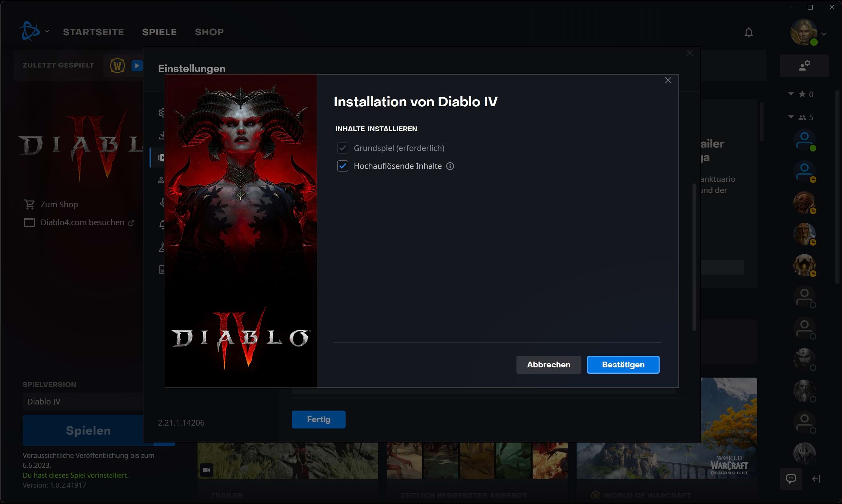Image resolution: width=842 pixels, height=504 pixels.
Task: Click 'Du hast dieses Spiel vorinstalliert.' text
Action: (x=76, y=475)
